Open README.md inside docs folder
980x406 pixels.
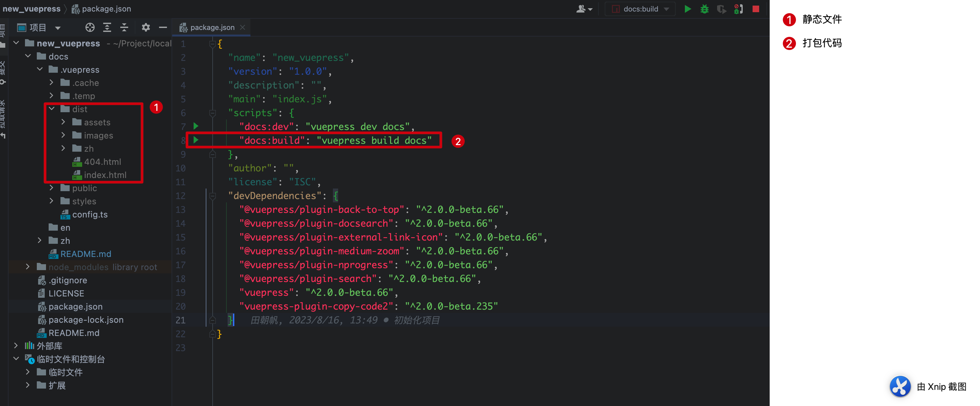click(80, 254)
